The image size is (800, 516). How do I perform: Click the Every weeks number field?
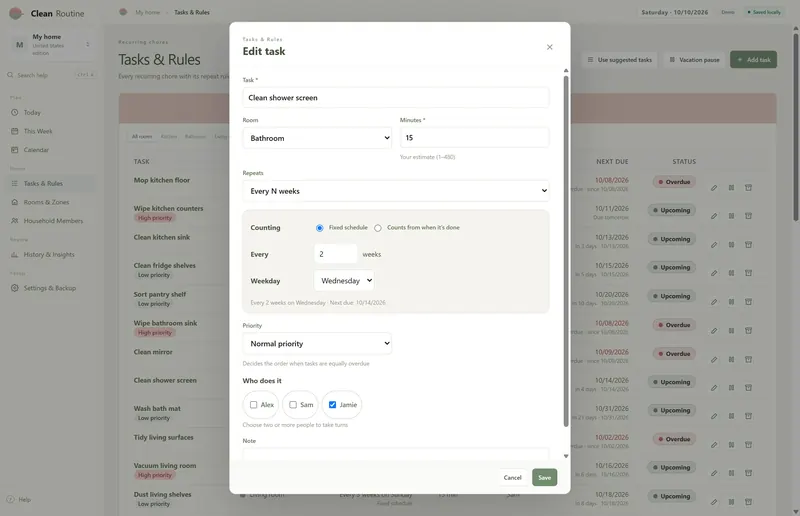click(336, 254)
